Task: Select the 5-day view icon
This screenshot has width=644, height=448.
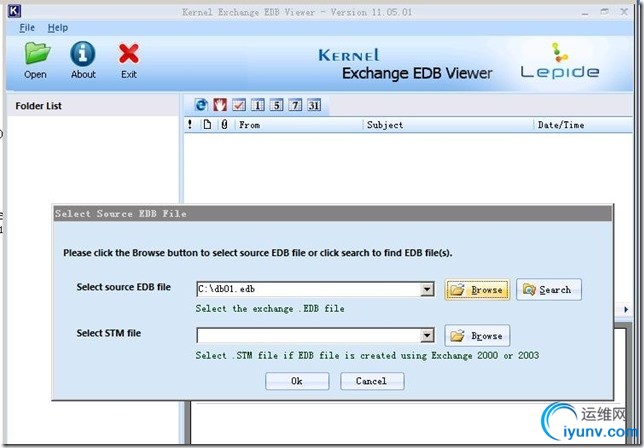Action: point(276,105)
